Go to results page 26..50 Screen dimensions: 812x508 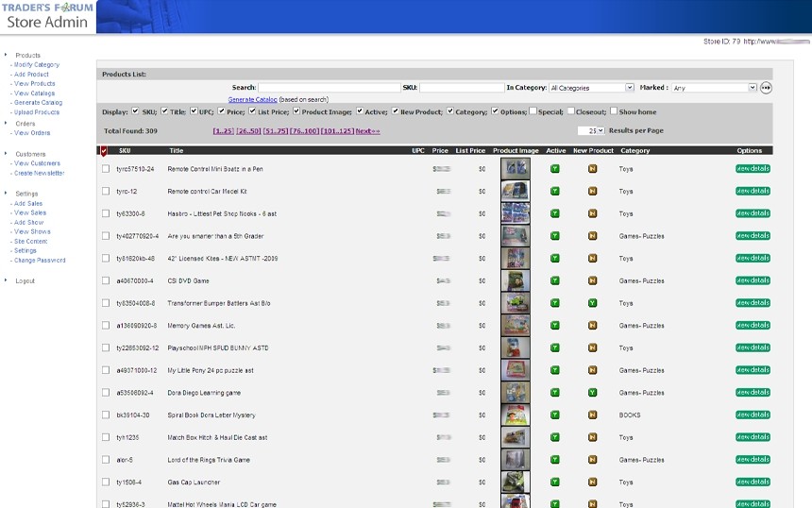tap(248, 131)
